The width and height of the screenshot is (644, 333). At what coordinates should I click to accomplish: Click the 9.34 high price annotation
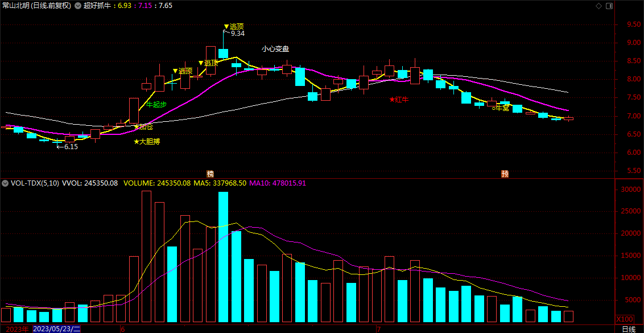(x=237, y=34)
